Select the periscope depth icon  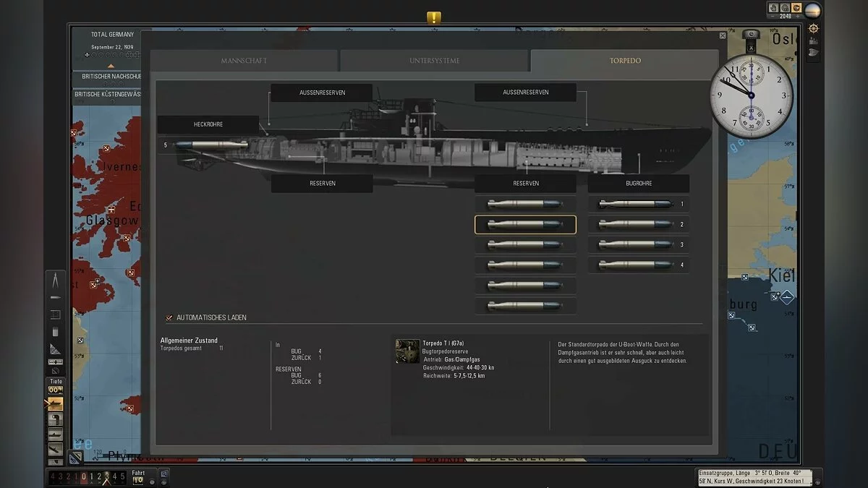point(55,419)
